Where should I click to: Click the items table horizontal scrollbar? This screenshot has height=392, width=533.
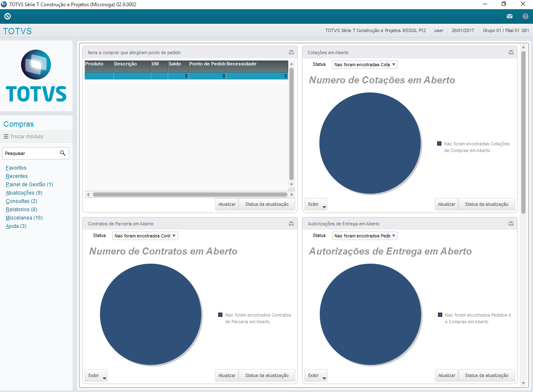pyautogui.click(x=190, y=195)
